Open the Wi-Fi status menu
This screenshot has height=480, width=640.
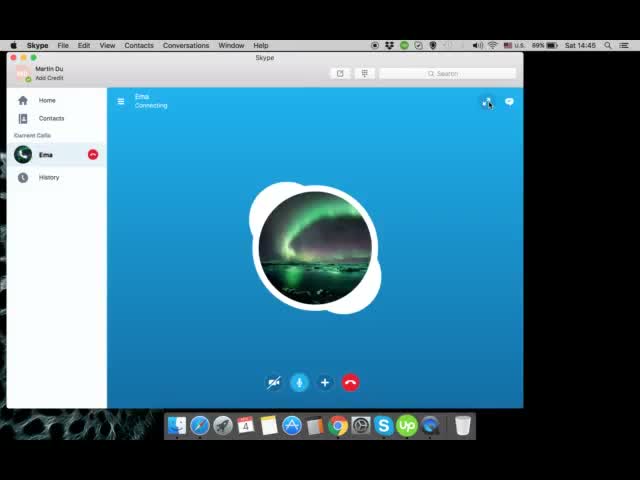click(x=493, y=45)
